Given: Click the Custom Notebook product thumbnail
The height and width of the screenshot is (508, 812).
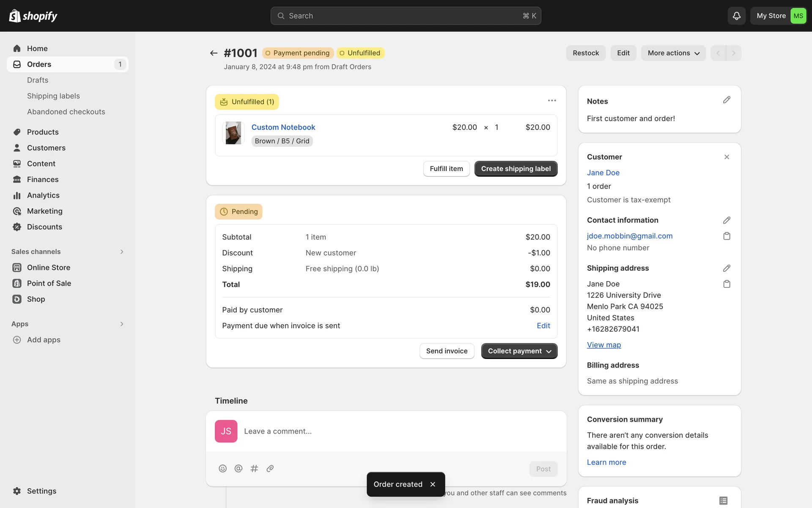Looking at the screenshot, I should [x=233, y=133].
